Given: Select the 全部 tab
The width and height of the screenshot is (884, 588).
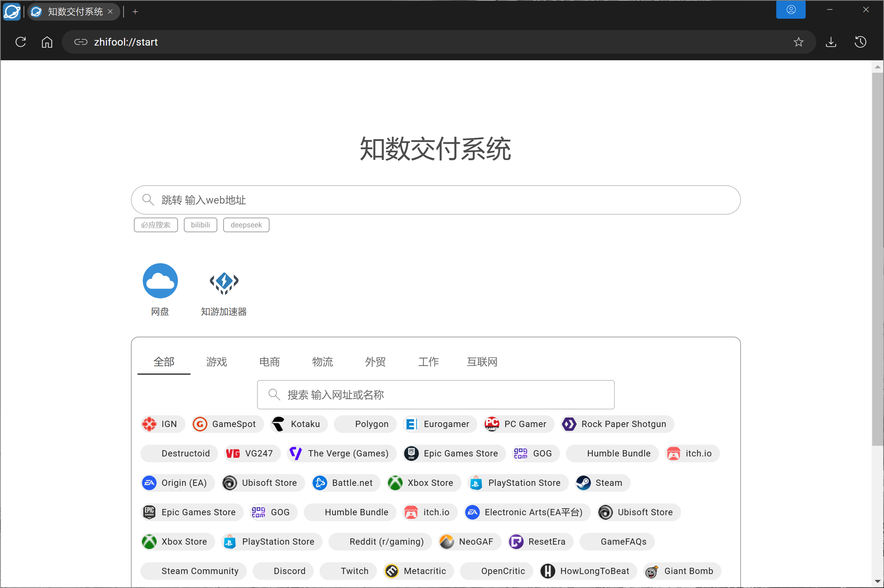Looking at the screenshot, I should (x=164, y=362).
